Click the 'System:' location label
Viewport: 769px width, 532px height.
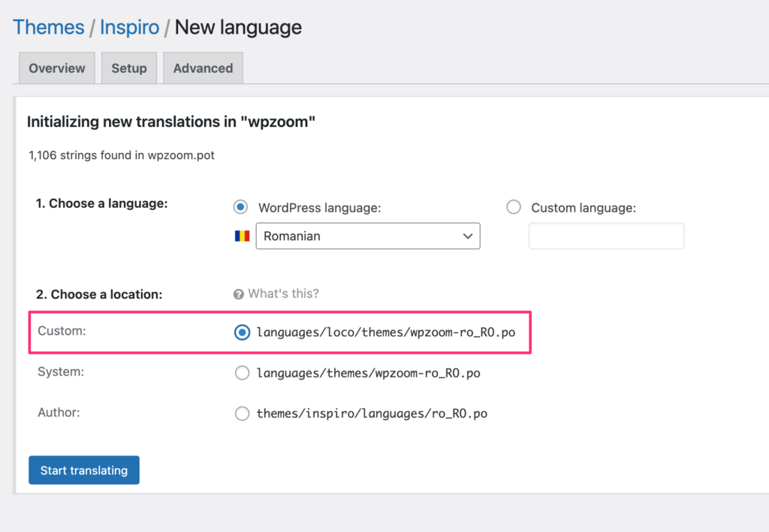[61, 372]
